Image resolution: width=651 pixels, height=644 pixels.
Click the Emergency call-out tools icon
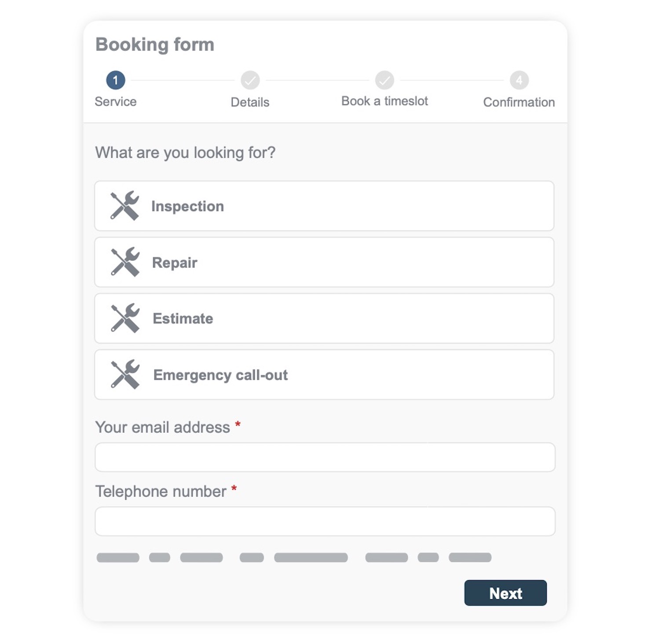(125, 374)
